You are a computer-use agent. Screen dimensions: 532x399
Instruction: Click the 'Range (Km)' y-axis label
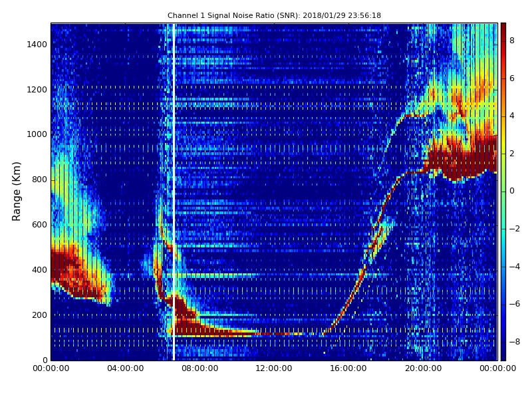(x=16, y=192)
